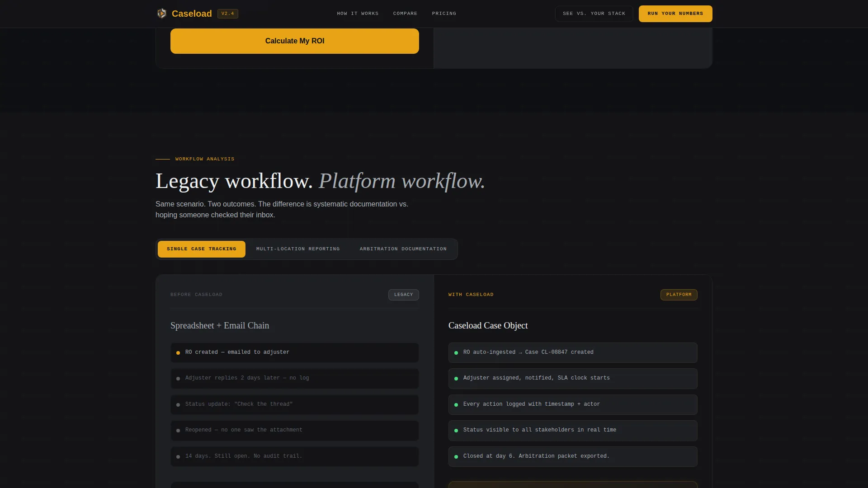Click Calculate My ROI button
The height and width of the screenshot is (488, 868).
[295, 41]
